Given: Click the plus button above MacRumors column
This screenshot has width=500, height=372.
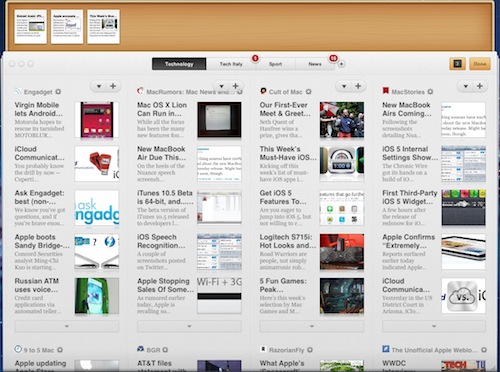Looking at the screenshot, I should click(x=236, y=86).
